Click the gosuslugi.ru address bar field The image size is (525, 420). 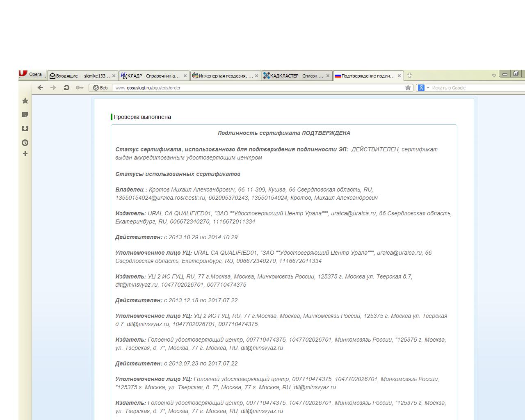254,87
